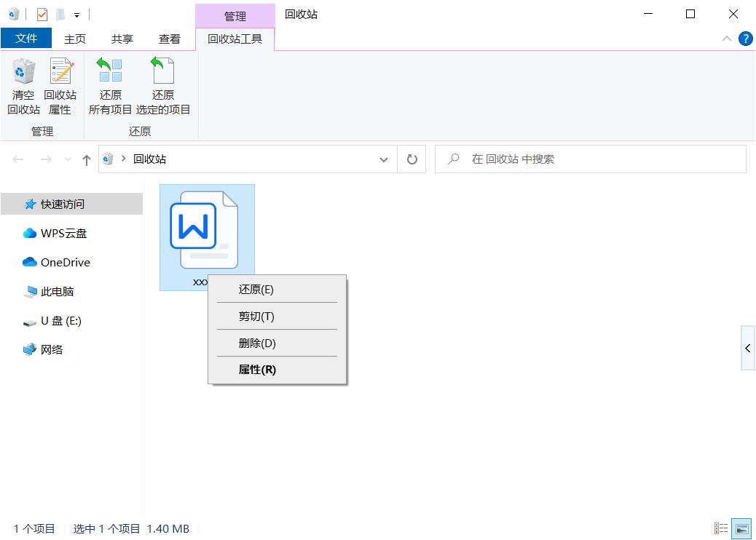
Task: Switch to the 主页 tab
Action: 75,39
